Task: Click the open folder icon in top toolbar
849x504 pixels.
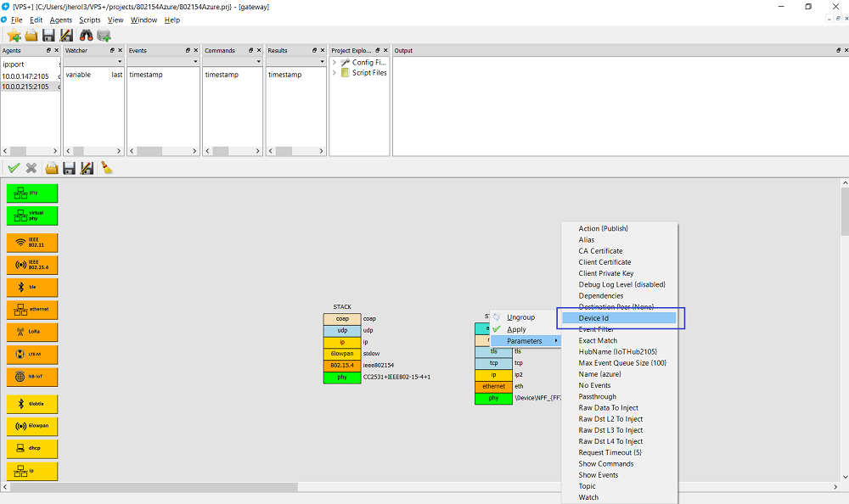Action: [x=31, y=36]
